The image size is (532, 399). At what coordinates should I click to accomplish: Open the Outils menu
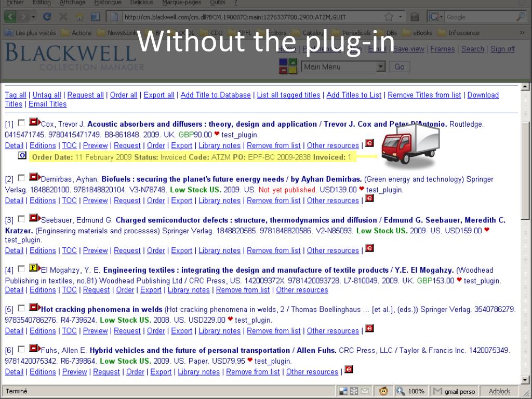tap(218, 3)
